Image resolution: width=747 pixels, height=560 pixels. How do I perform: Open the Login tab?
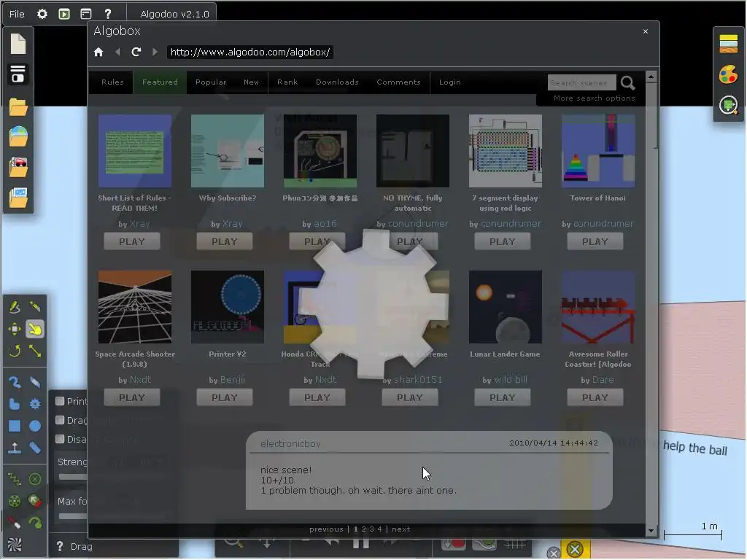(x=449, y=82)
